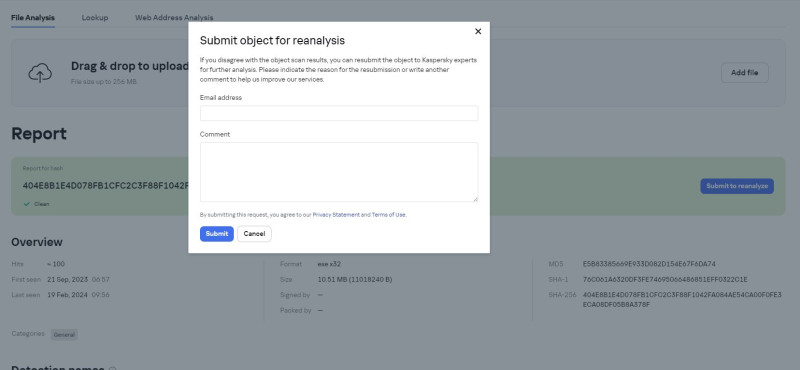
Task: Click the Report heading
Action: pos(39,134)
